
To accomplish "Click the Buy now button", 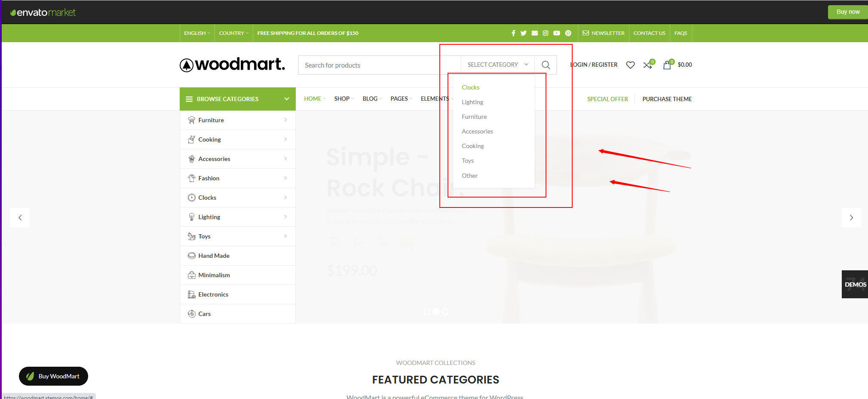I will tap(848, 12).
